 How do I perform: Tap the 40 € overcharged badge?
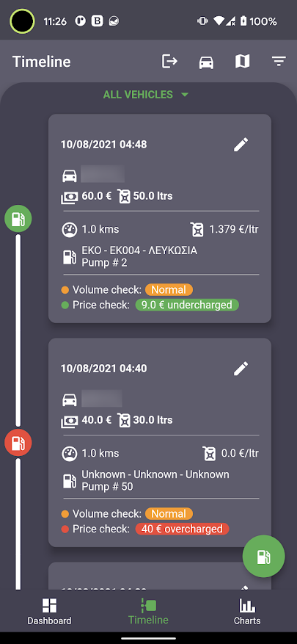pos(182,529)
